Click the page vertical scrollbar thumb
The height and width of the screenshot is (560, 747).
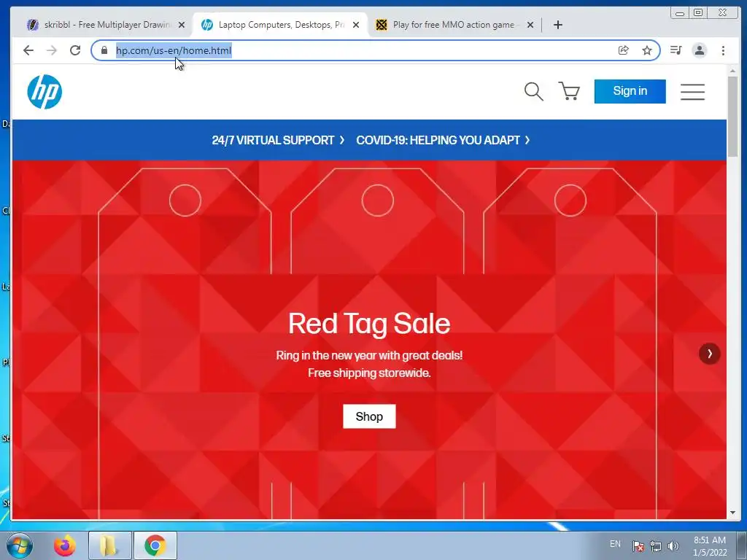coord(732,116)
